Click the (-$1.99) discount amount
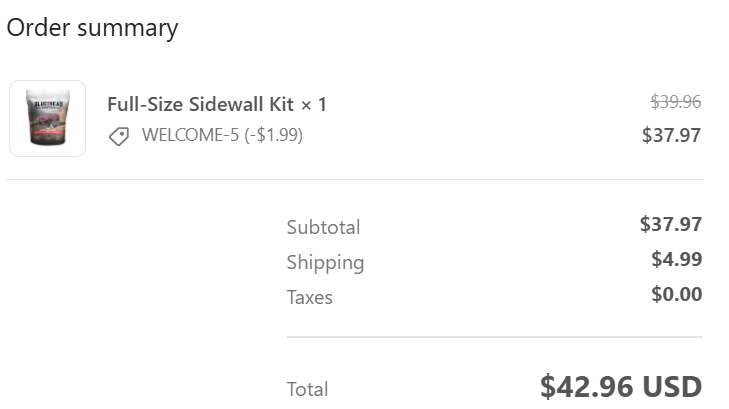The image size is (729, 409). (x=273, y=135)
